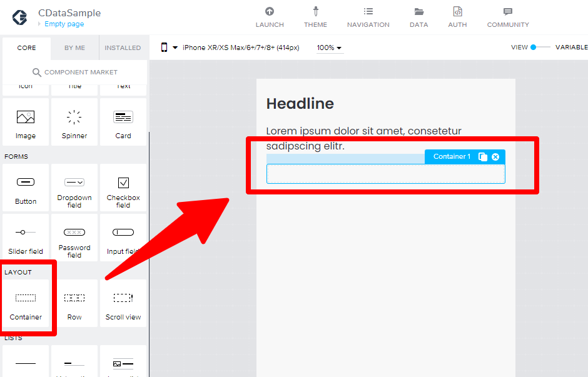Duplicate Container 1 using the copy icon
Image resolution: width=588 pixels, height=377 pixels.
point(483,157)
